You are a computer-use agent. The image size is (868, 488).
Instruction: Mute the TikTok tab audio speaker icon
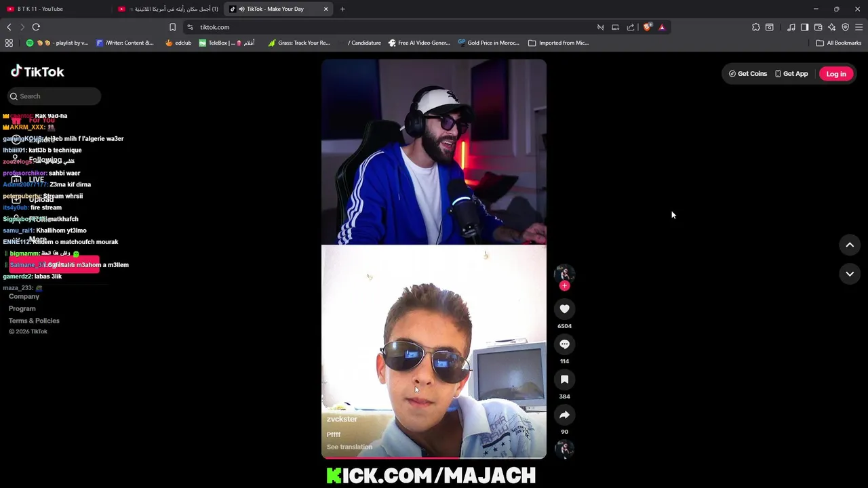(x=241, y=9)
